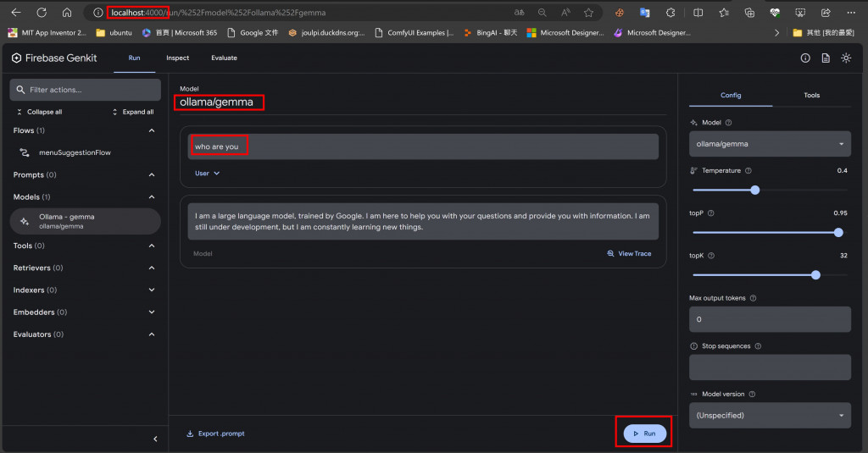Screen dimensions: 868x453
Task: Expand the Embedders section
Action: [152, 312]
